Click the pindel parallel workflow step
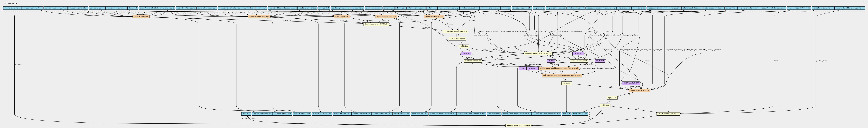The height and width of the screenshot is (128, 868). click(x=386, y=16)
